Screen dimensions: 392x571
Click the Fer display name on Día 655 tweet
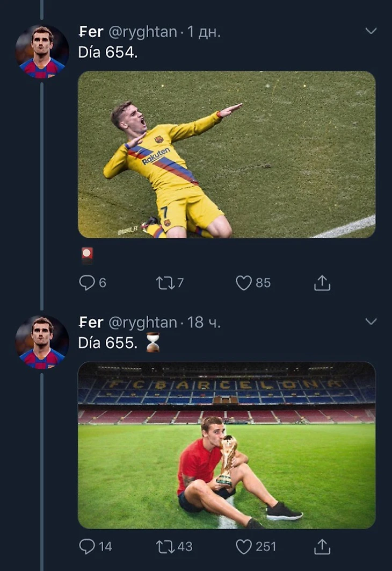91,323
